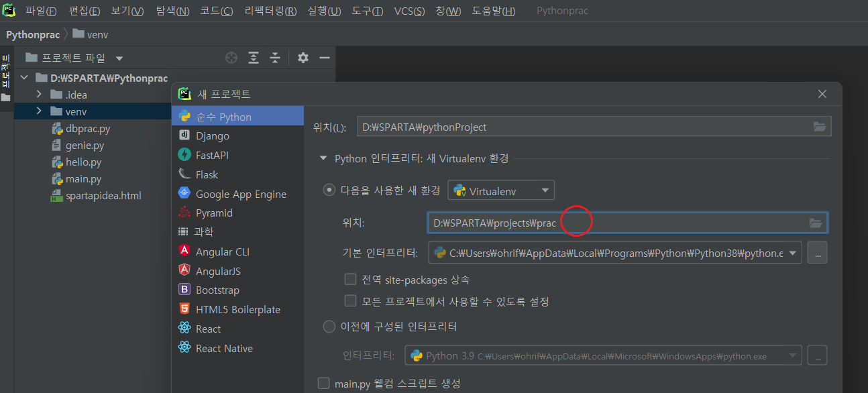This screenshot has height=393, width=868.
Task: Click the venv breadcrumb label
Action: pyautogui.click(x=97, y=34)
